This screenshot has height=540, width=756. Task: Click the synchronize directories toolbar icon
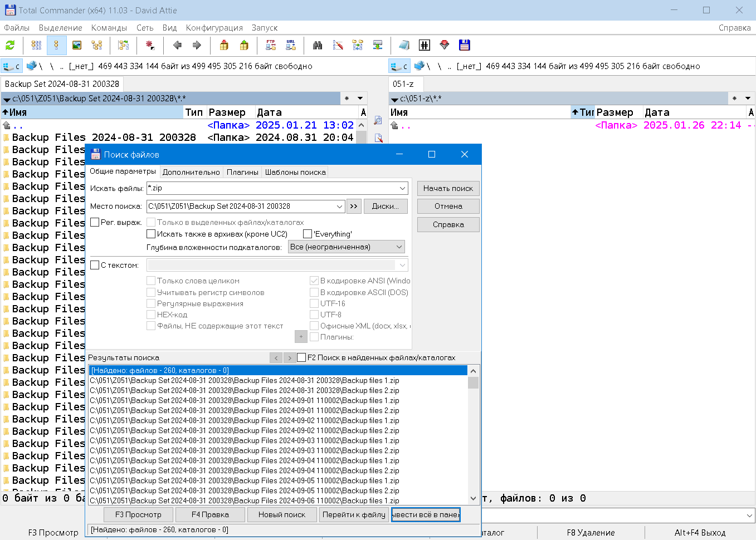(x=357, y=45)
